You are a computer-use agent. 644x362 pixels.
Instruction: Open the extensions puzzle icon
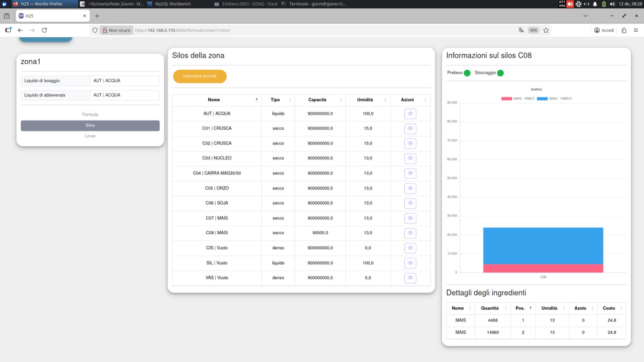[x=624, y=30]
